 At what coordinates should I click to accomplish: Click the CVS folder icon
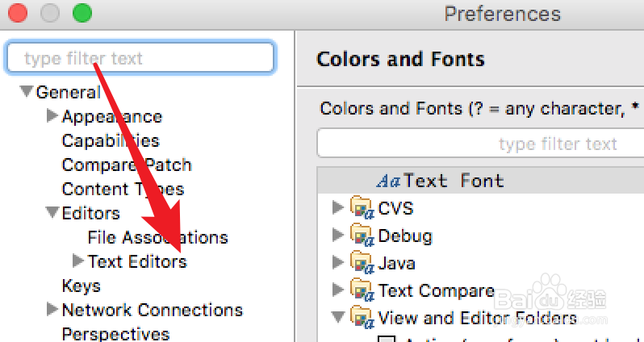tap(361, 208)
